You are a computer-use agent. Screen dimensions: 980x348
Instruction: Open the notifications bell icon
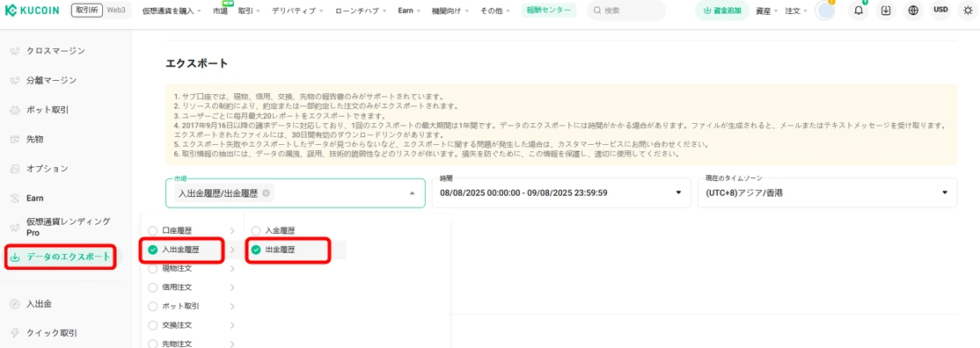859,11
